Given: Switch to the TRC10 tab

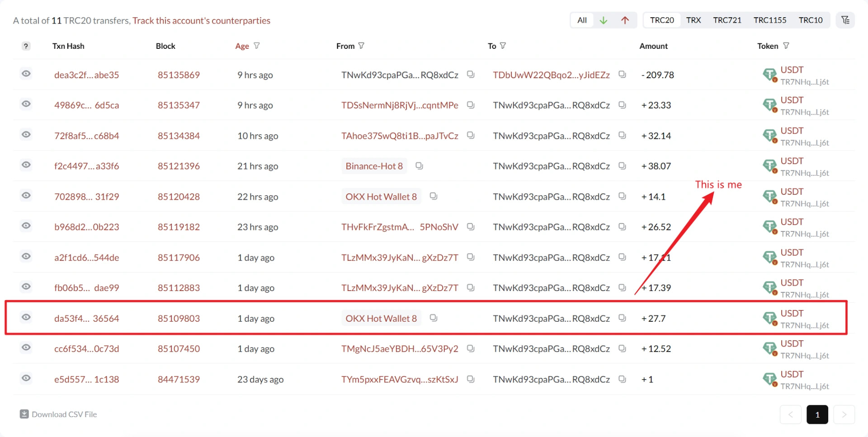Looking at the screenshot, I should (810, 20).
